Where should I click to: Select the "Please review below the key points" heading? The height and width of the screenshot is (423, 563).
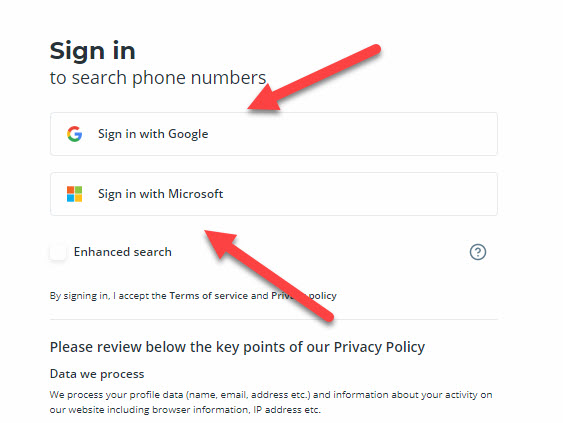tap(237, 347)
